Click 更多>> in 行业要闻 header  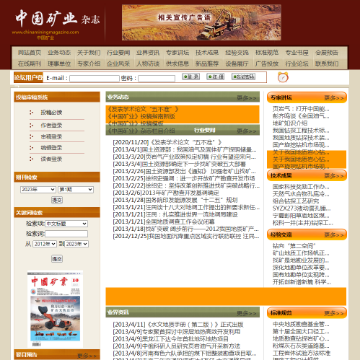click(247, 131)
